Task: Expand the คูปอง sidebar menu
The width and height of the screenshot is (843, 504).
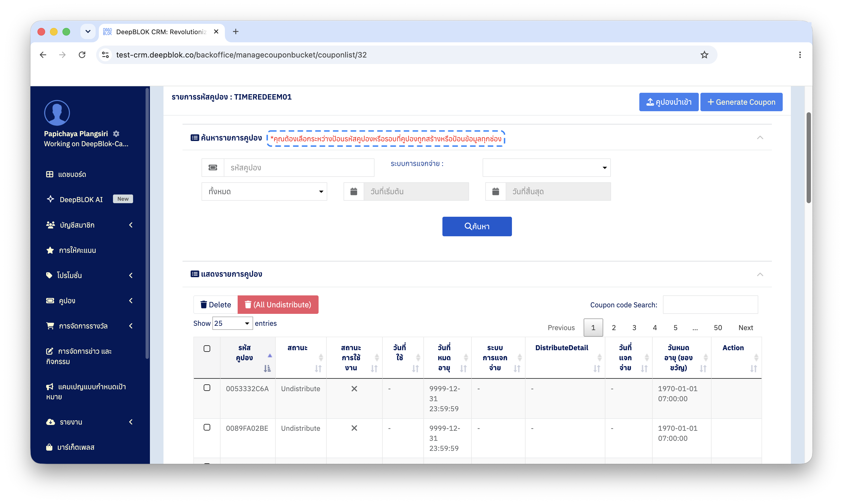Action: pos(89,301)
